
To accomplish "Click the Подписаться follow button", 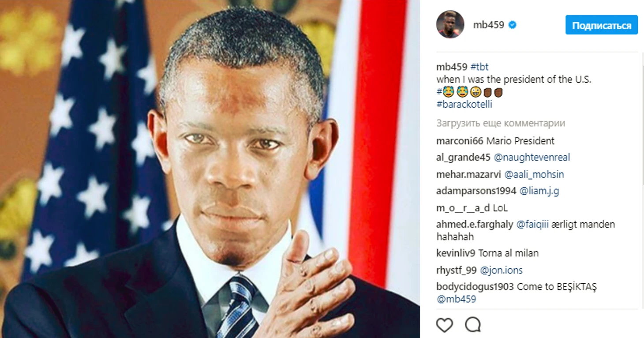I will (602, 25).
